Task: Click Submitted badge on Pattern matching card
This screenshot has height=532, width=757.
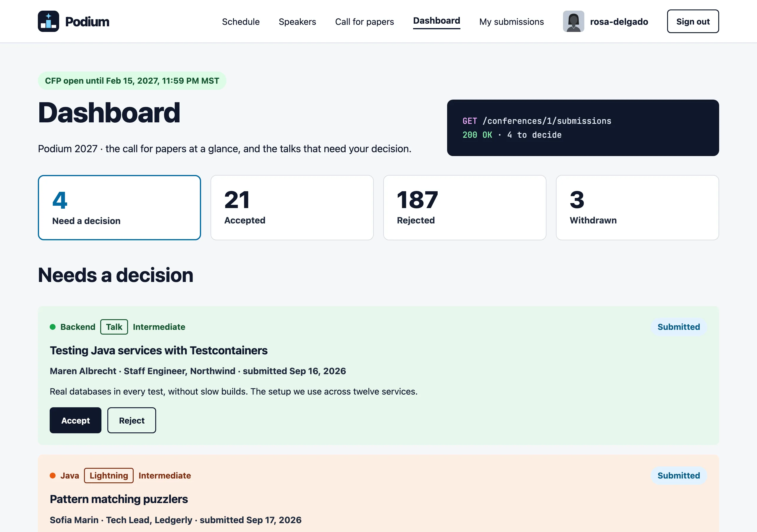Action: (x=679, y=476)
